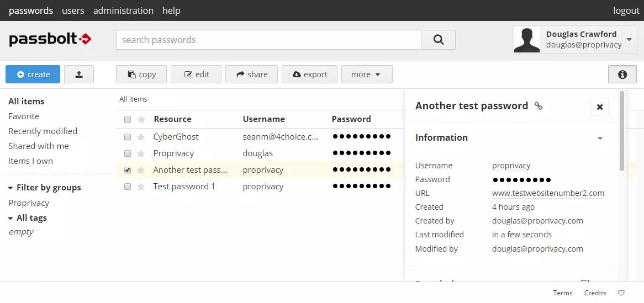Open Terms link in footer
This screenshot has width=644, height=303.
click(x=563, y=293)
